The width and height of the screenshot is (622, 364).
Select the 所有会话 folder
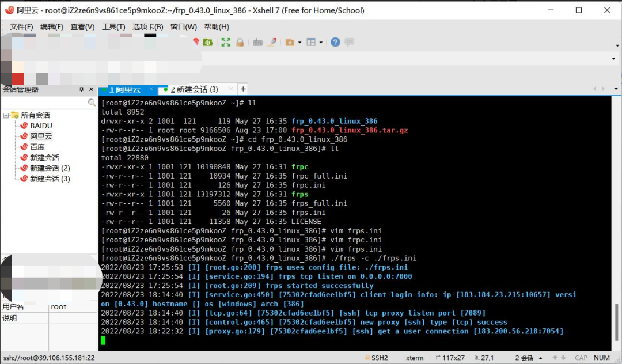35,115
